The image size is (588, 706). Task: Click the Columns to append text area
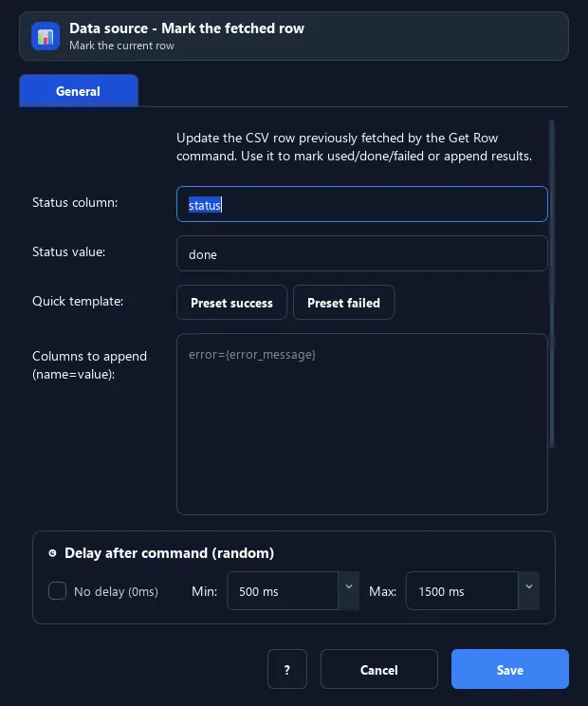pos(362,424)
